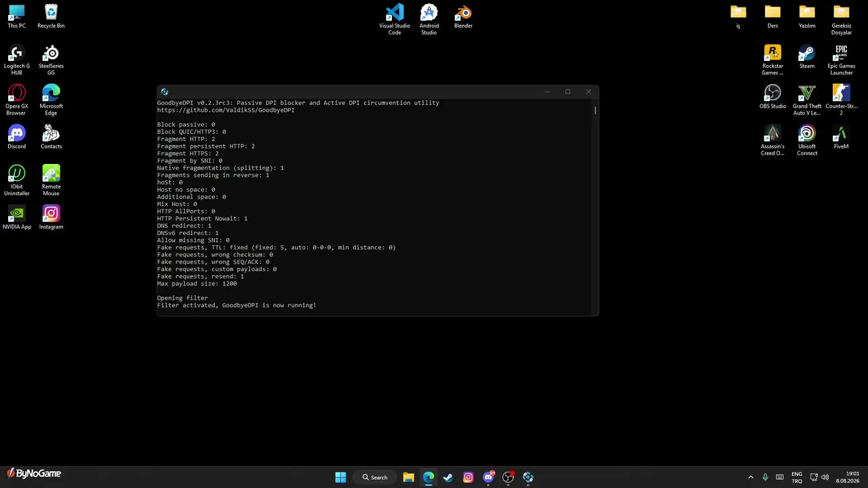
Task: Switch to Microsoft Edge in the taskbar
Action: [429, 477]
